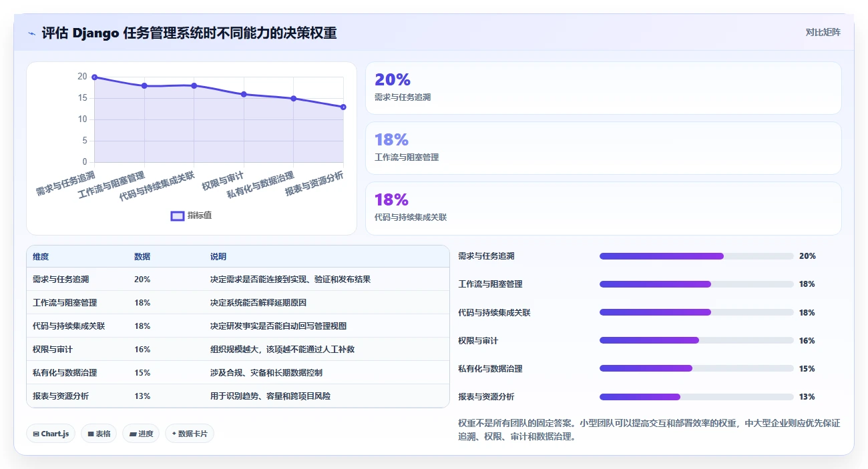Select the line chart point for 私有化与数据治理
The height and width of the screenshot is (469, 868).
(293, 99)
